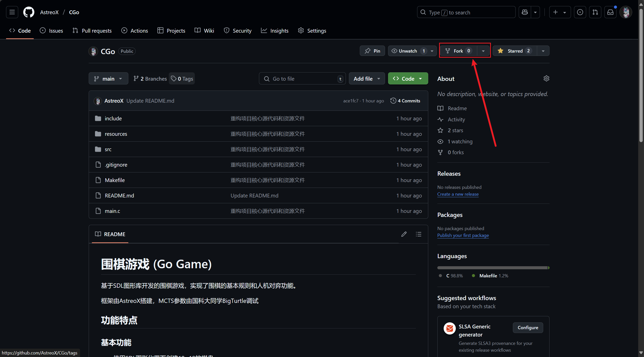Open the include folder
This screenshot has height=357, width=644.
[113, 118]
